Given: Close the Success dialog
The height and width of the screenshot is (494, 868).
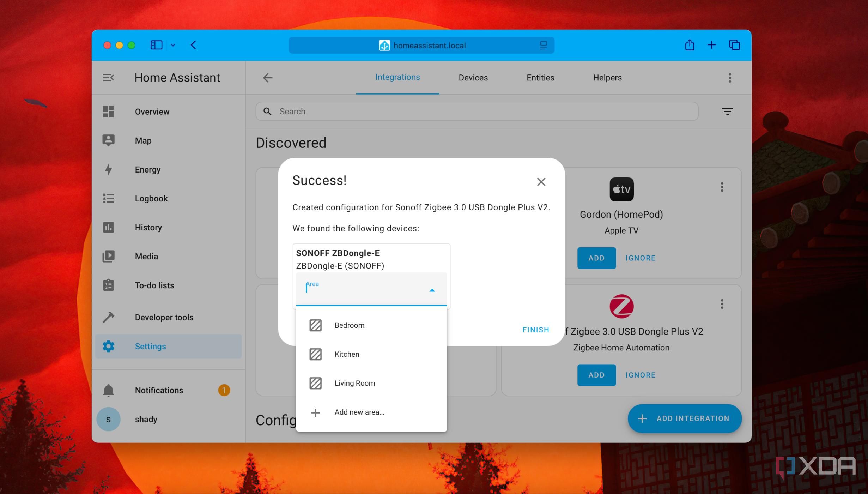Looking at the screenshot, I should [x=541, y=182].
